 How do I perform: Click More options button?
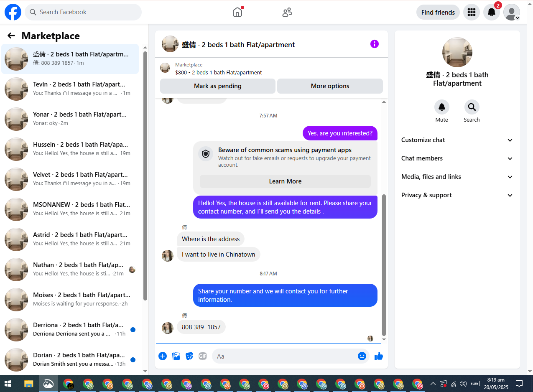pos(330,86)
